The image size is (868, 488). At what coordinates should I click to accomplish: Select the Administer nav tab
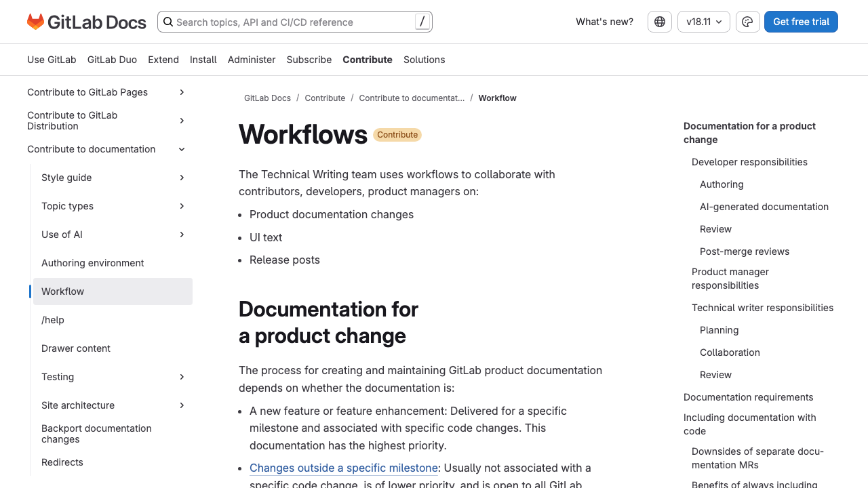(252, 60)
